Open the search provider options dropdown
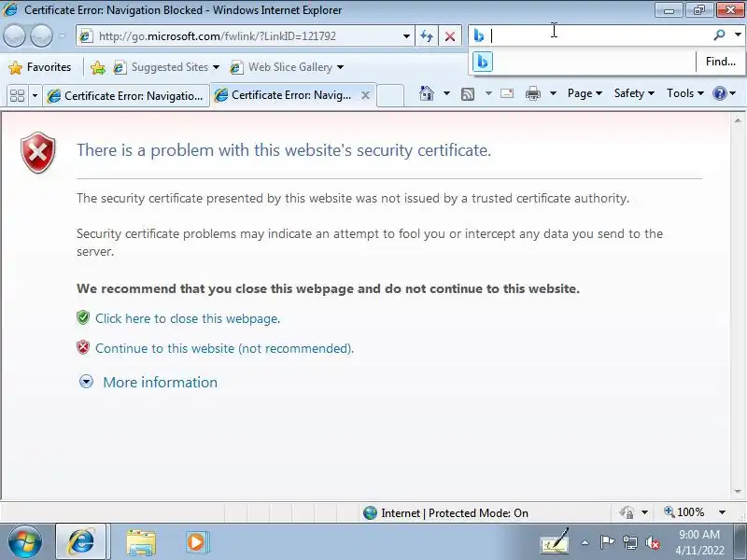The height and width of the screenshot is (560, 747). point(738,35)
